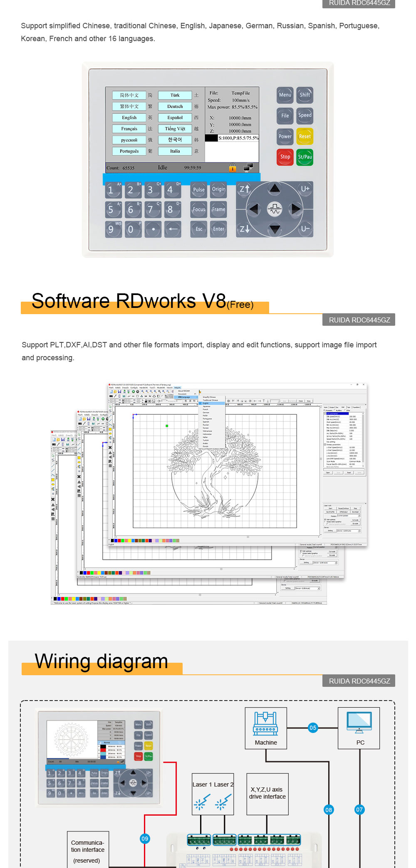The image size is (416, 868).
Task: Choose English on the controller language screen
Action: tap(129, 118)
